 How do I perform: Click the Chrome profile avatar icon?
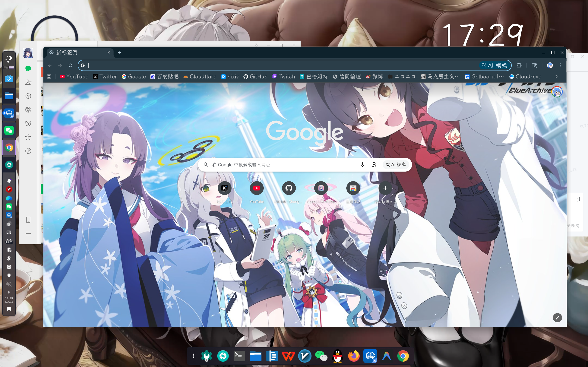click(550, 65)
